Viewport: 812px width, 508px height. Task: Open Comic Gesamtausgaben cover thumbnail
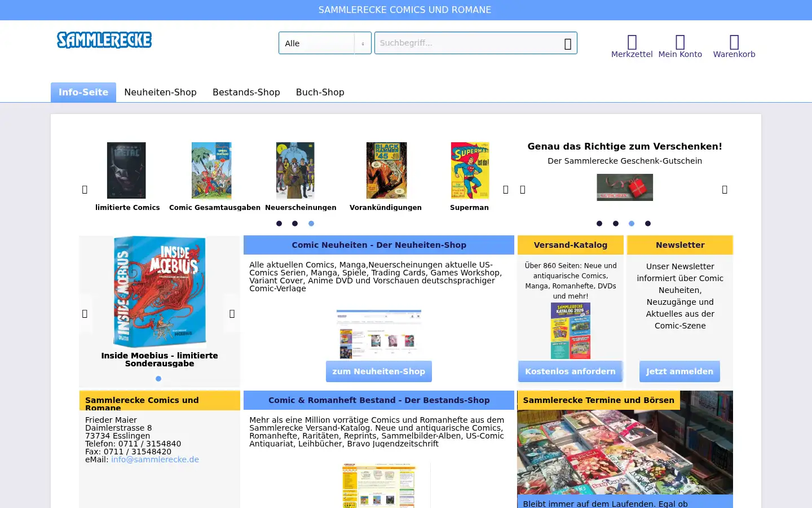pos(211,170)
